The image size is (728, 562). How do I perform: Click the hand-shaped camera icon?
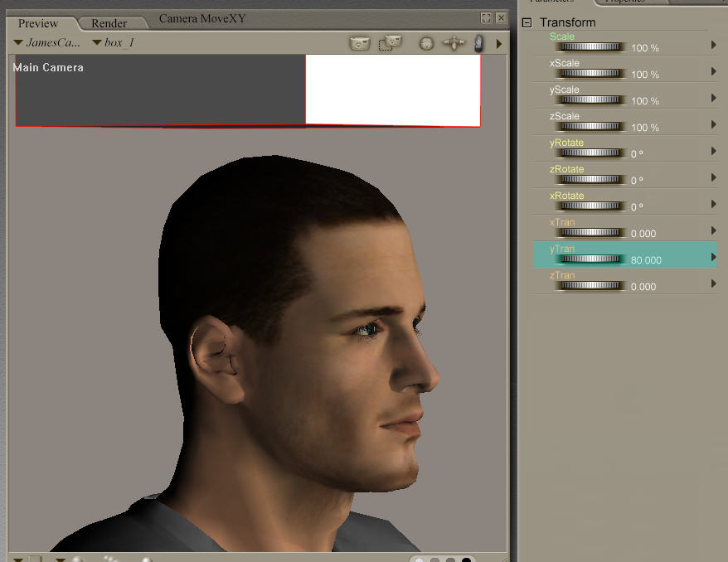(478, 43)
